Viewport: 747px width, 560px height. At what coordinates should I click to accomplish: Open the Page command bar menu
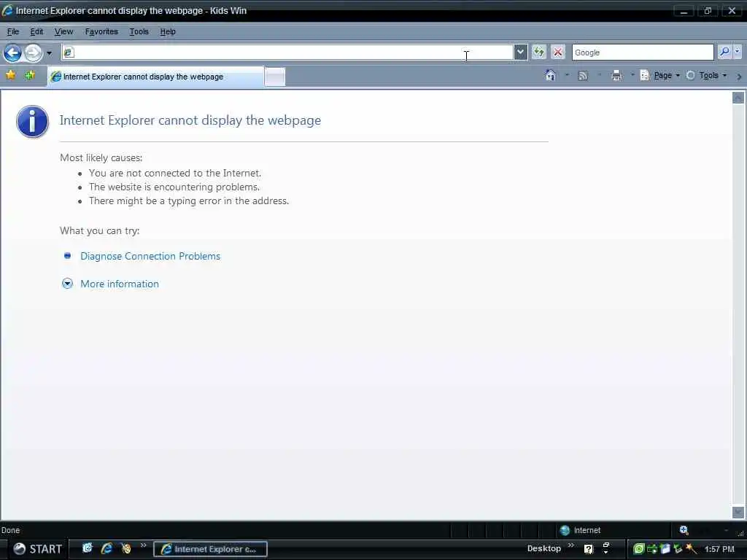660,75
